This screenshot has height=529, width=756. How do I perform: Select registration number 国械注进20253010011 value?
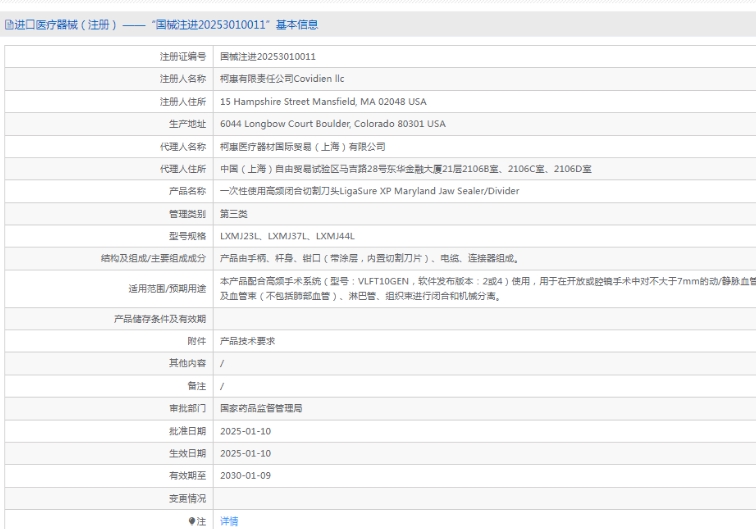pyautogui.click(x=267, y=57)
